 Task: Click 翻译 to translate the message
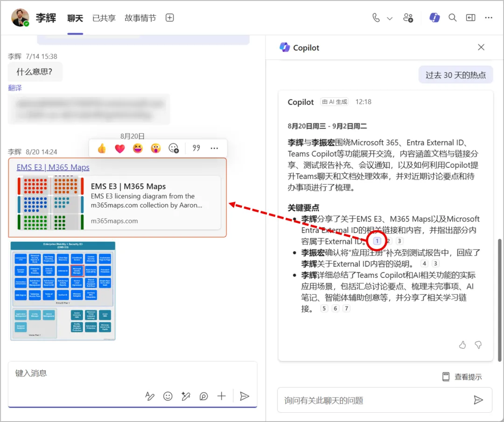(15, 88)
